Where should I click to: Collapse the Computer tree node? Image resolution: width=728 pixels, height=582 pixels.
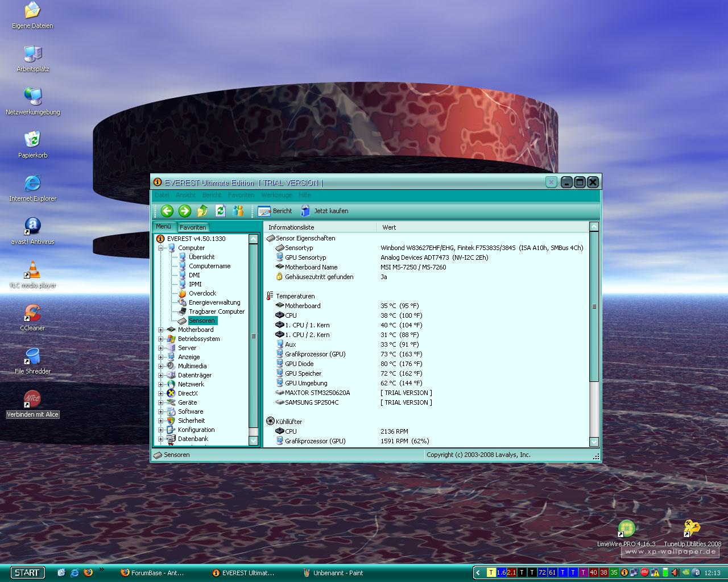[160, 248]
